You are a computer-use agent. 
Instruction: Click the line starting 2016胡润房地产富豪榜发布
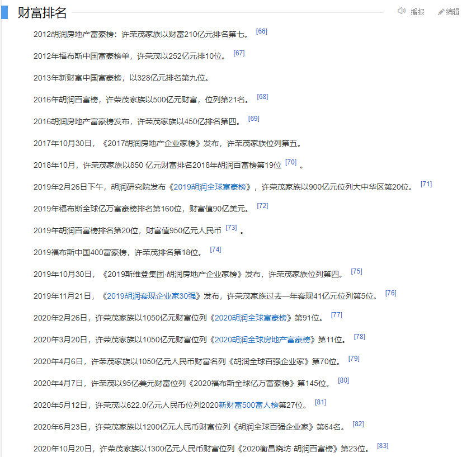tap(137, 122)
